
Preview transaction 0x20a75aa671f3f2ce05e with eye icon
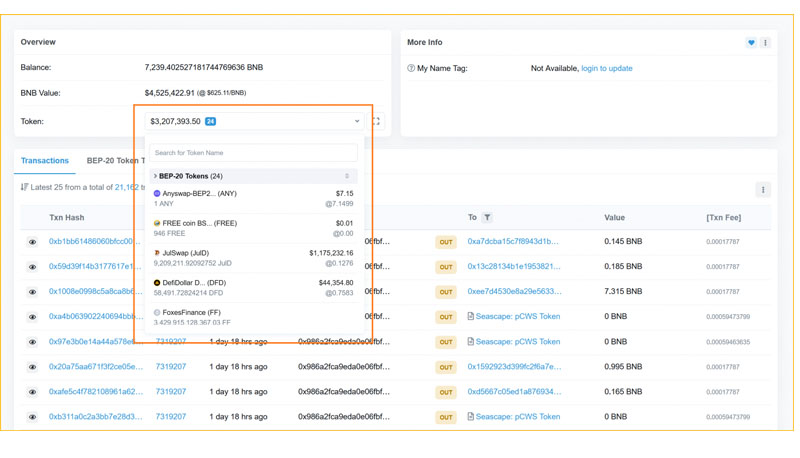coord(32,367)
